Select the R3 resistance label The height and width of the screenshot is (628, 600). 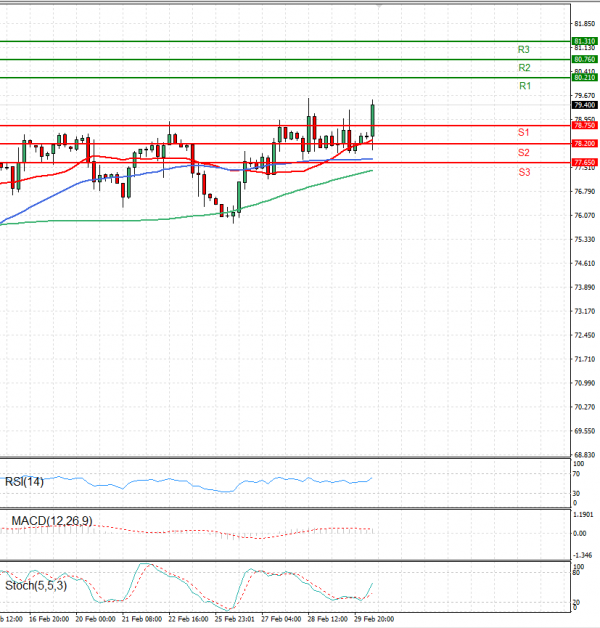coord(523,50)
